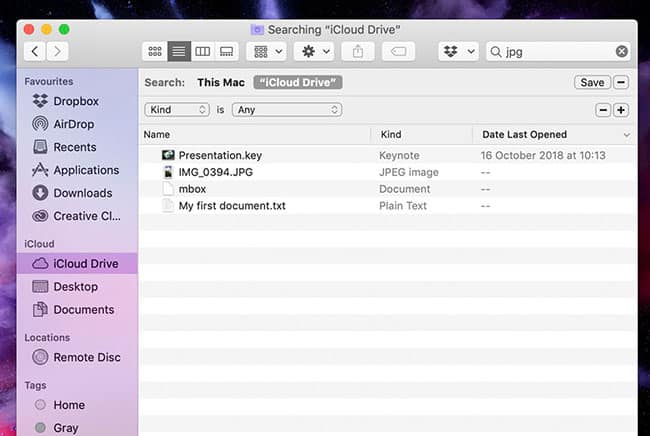Go back using the left arrow
Image resolution: width=650 pixels, height=436 pixels.
coord(36,51)
